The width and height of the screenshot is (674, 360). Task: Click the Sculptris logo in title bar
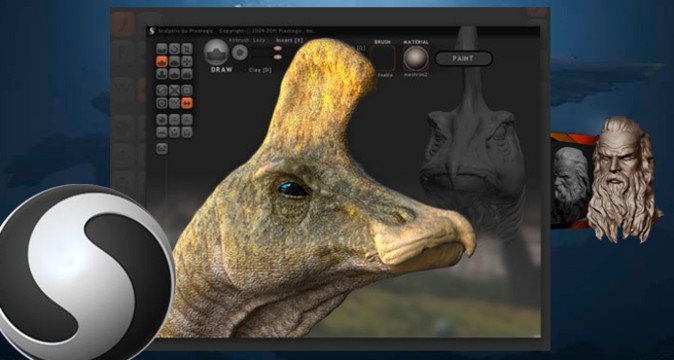click(x=151, y=31)
